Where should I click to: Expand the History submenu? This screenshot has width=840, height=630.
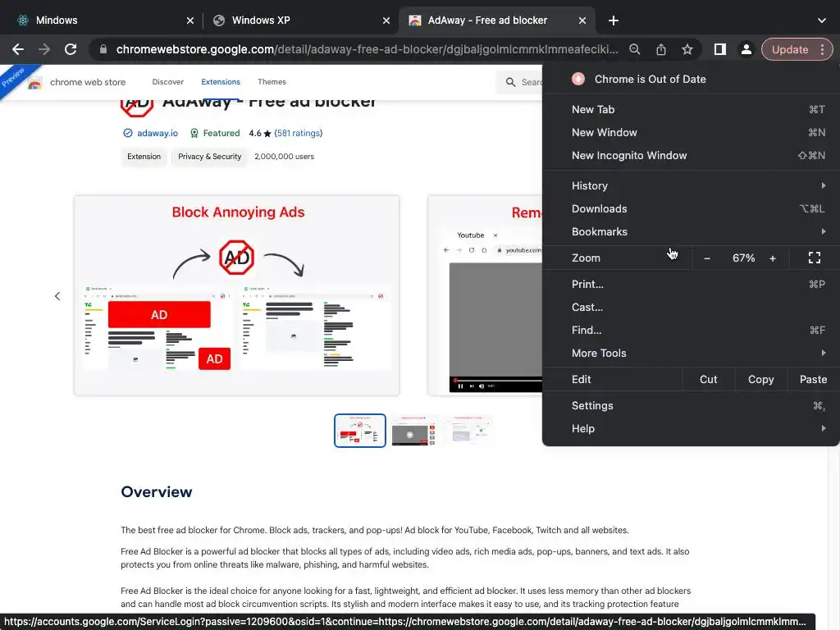pos(691,186)
